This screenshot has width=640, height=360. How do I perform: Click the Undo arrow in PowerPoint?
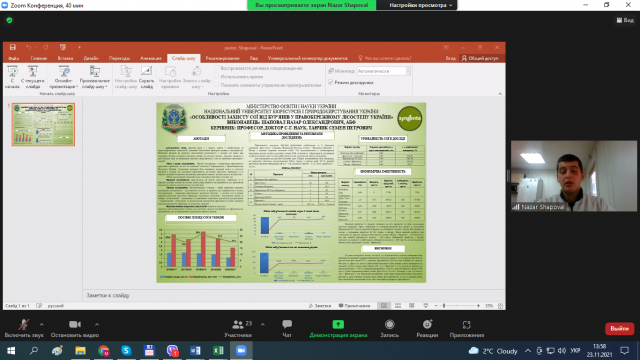coord(28,47)
